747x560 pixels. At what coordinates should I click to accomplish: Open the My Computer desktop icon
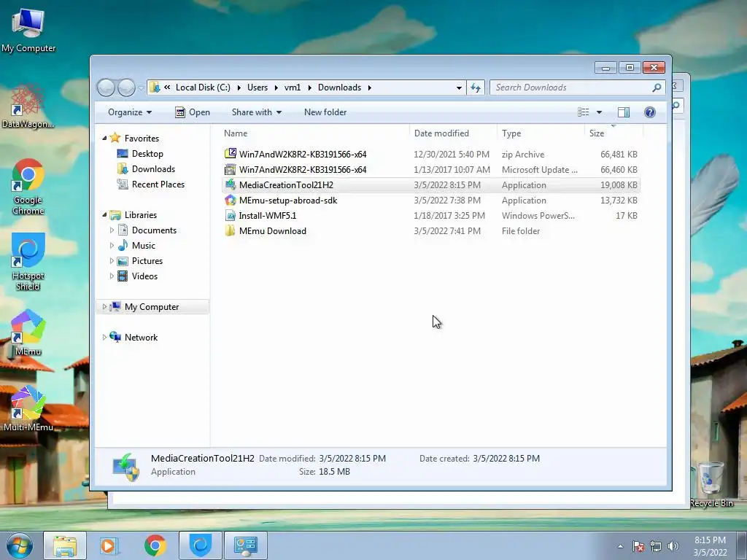pos(28,31)
